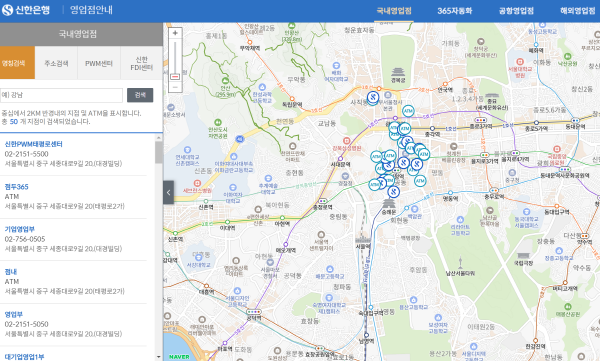Collapse the side panel with the arrow tab
Image resolution: width=600 pixels, height=361 pixels.
[168, 192]
